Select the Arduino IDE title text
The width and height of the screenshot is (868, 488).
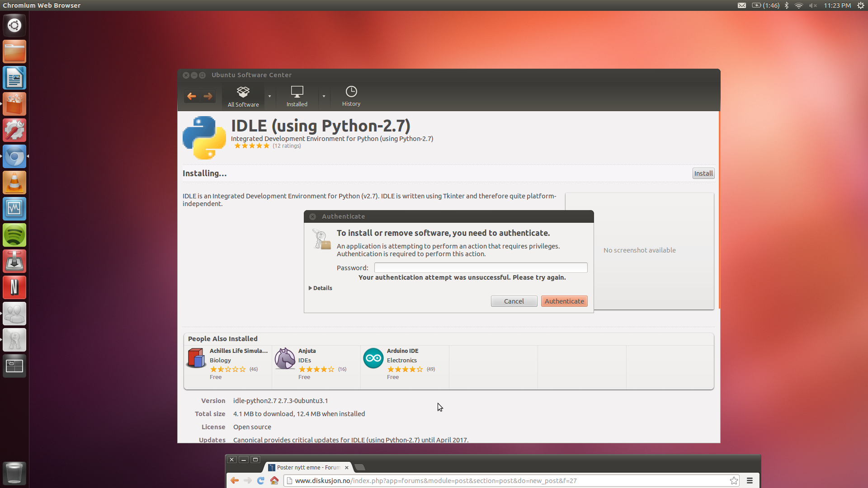(x=402, y=351)
